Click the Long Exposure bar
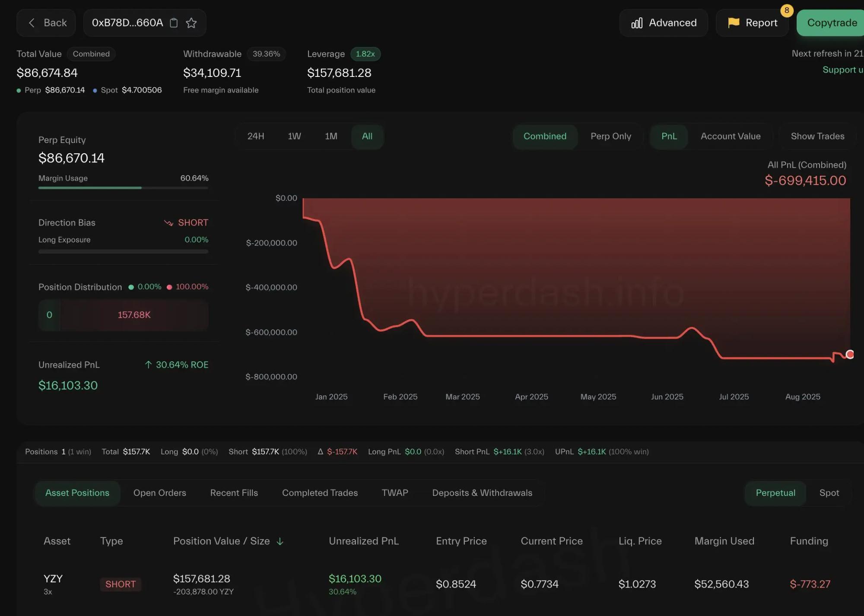 (x=123, y=251)
